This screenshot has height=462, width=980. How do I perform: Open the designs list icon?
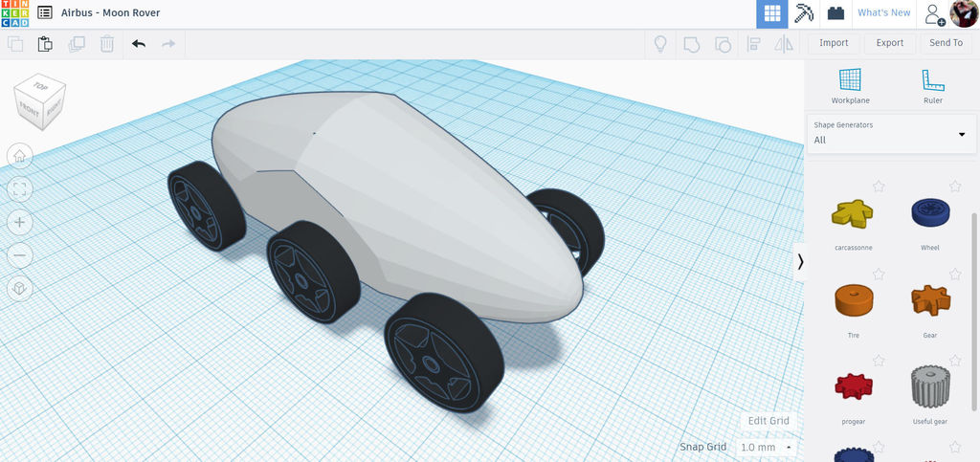pyautogui.click(x=44, y=12)
